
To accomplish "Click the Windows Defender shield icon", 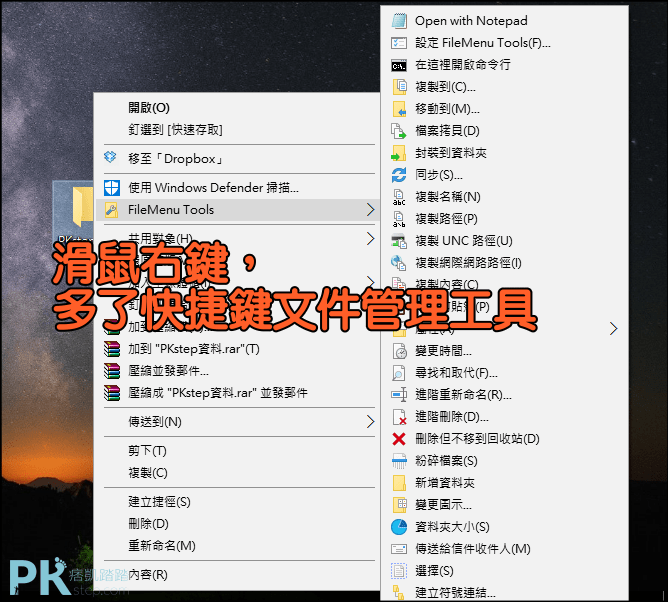I will click(112, 187).
